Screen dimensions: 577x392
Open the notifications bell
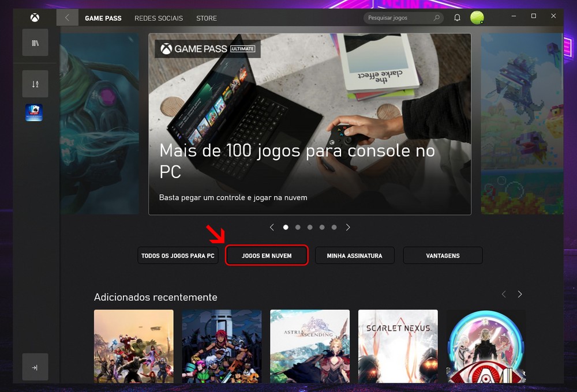click(x=457, y=18)
